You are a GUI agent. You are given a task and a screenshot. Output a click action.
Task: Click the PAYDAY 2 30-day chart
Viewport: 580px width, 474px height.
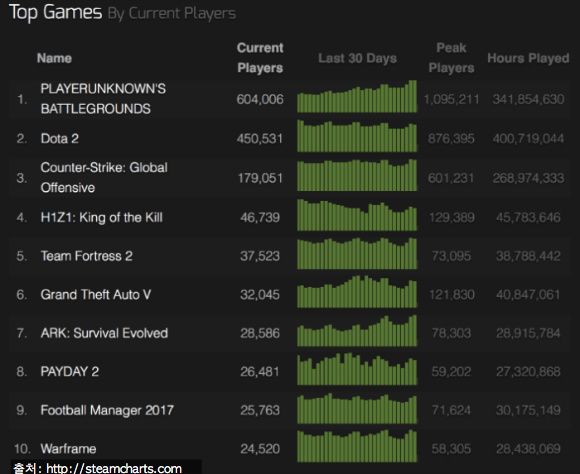(357, 369)
